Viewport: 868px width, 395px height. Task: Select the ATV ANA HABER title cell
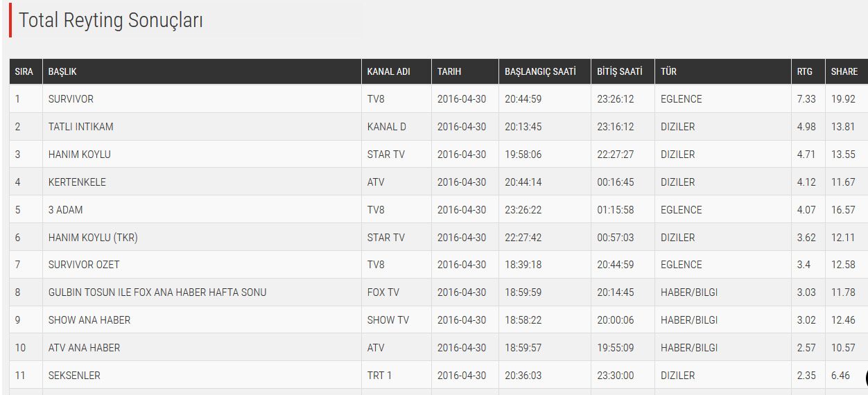pos(84,348)
